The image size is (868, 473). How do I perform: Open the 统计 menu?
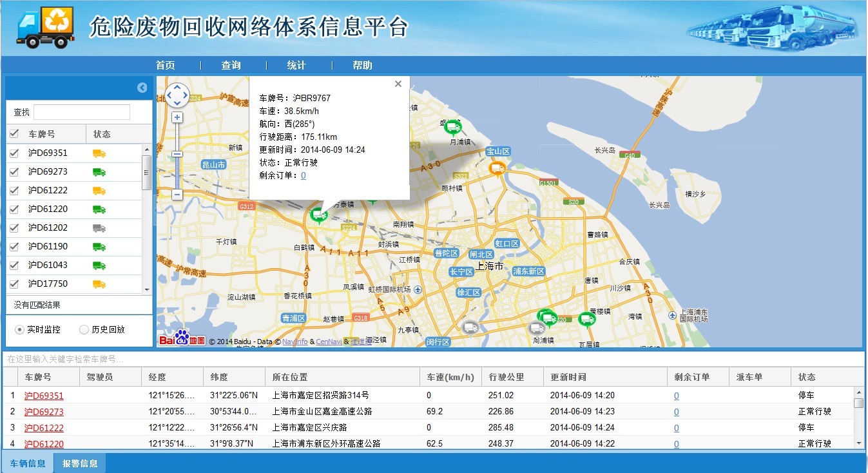tap(296, 65)
